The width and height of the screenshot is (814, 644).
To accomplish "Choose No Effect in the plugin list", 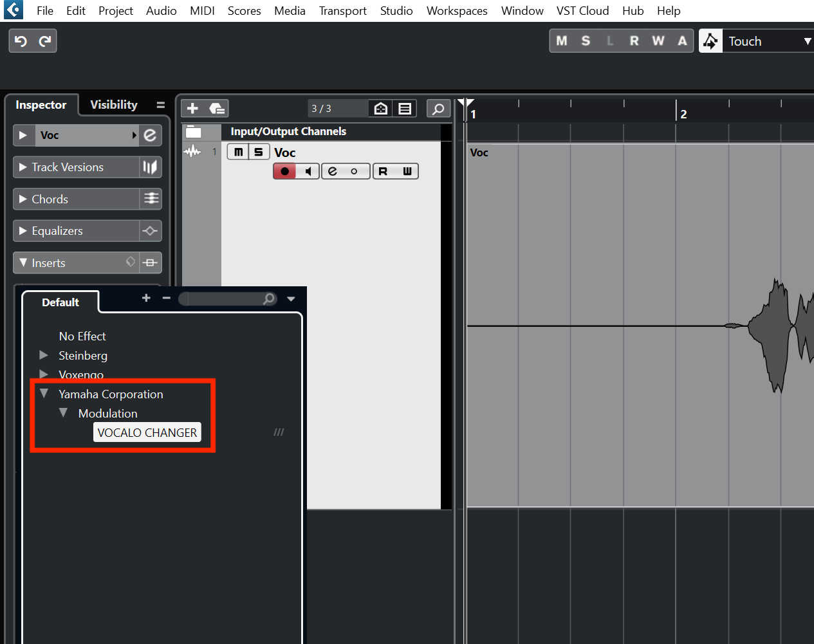I will [82, 336].
